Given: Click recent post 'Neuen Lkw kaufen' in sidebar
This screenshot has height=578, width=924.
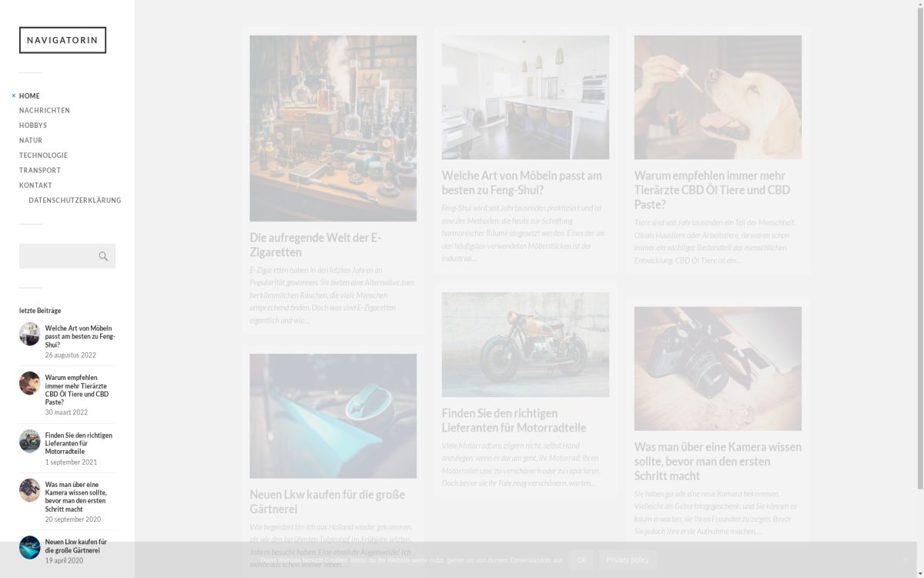Looking at the screenshot, I should click(x=75, y=546).
